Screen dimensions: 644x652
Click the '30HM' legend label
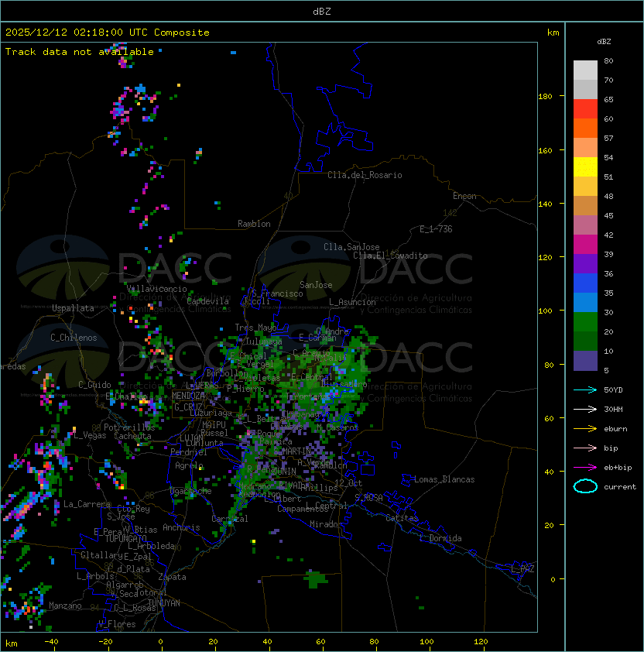coord(613,409)
